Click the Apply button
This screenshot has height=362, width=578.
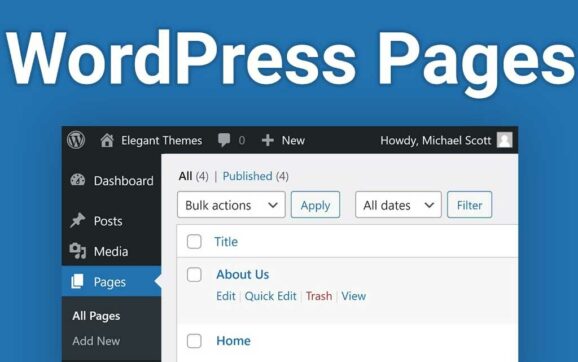click(x=315, y=205)
